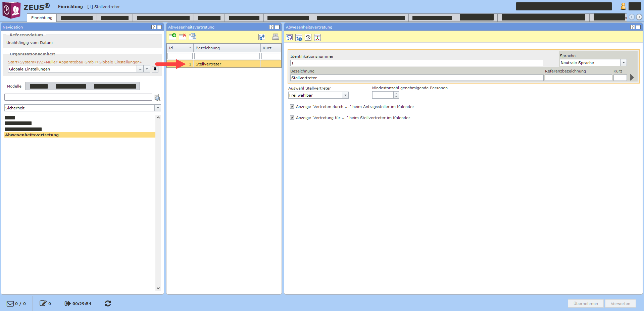This screenshot has height=311, width=644.
Task: Switch to the Modelle tab
Action: pyautogui.click(x=14, y=86)
